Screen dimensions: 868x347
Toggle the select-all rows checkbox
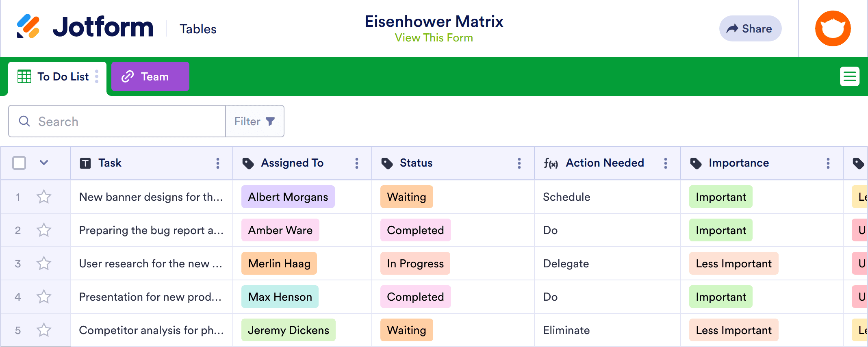19,163
